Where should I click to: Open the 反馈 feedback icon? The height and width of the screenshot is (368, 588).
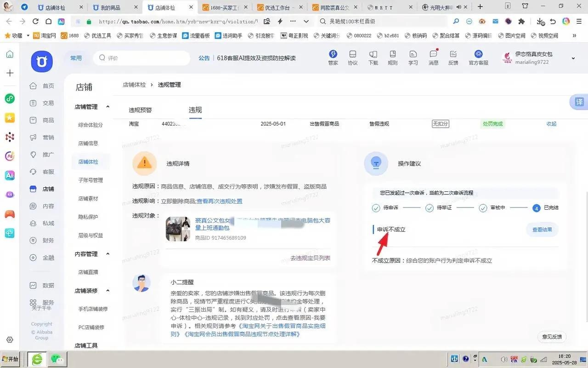coord(453,57)
